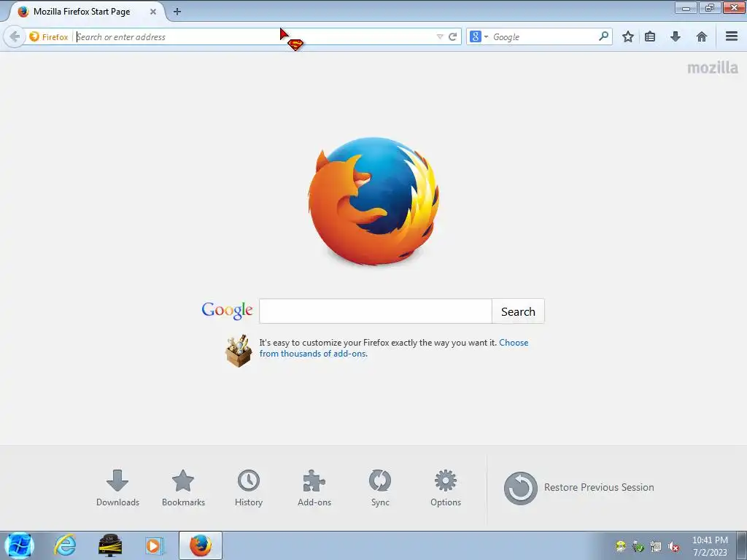The width and height of the screenshot is (747, 560).
Task: Click the Google search box on the page
Action: [376, 311]
